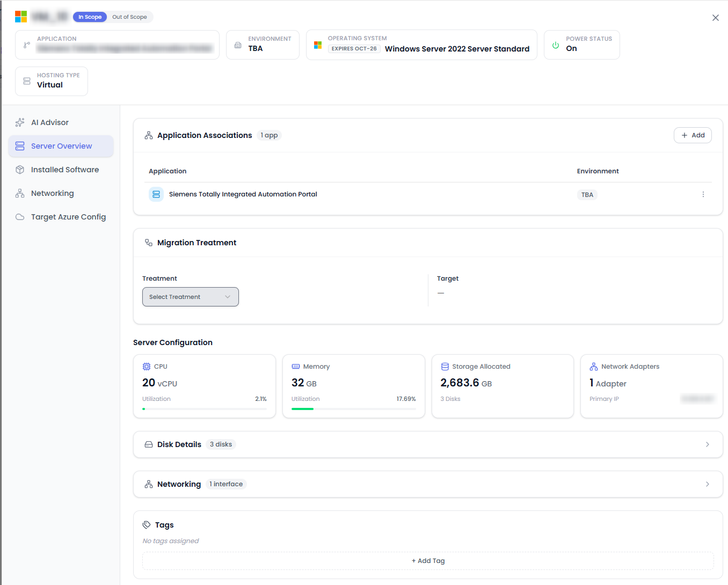The width and height of the screenshot is (728, 585).
Task: Click the Siemens application row icon
Action: point(156,194)
